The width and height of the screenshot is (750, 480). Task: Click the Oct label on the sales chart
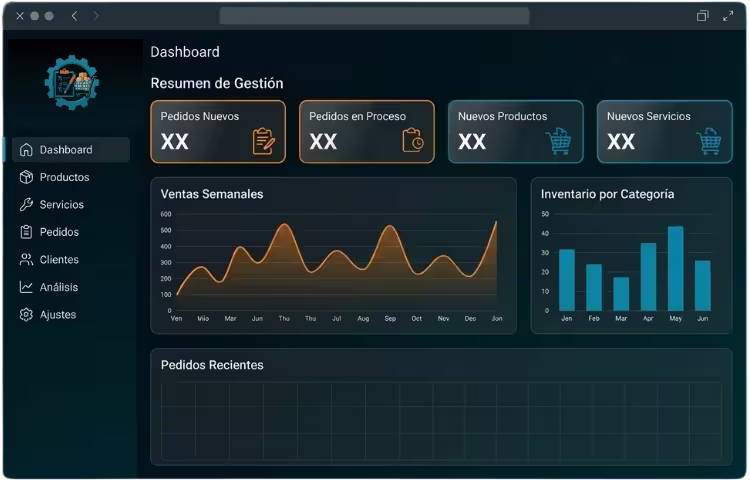(x=417, y=318)
